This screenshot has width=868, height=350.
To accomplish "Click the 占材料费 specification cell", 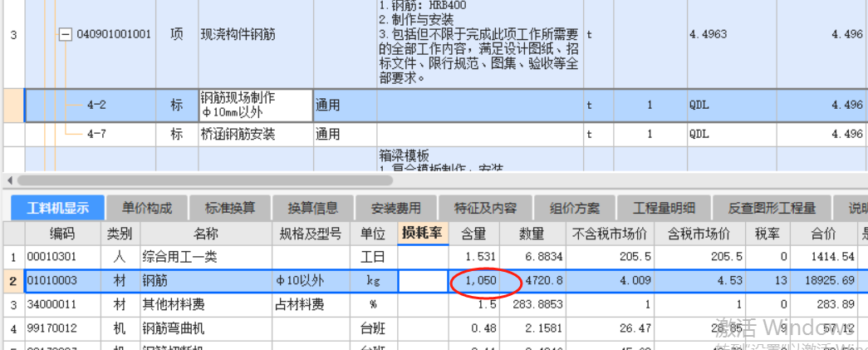I will click(311, 304).
